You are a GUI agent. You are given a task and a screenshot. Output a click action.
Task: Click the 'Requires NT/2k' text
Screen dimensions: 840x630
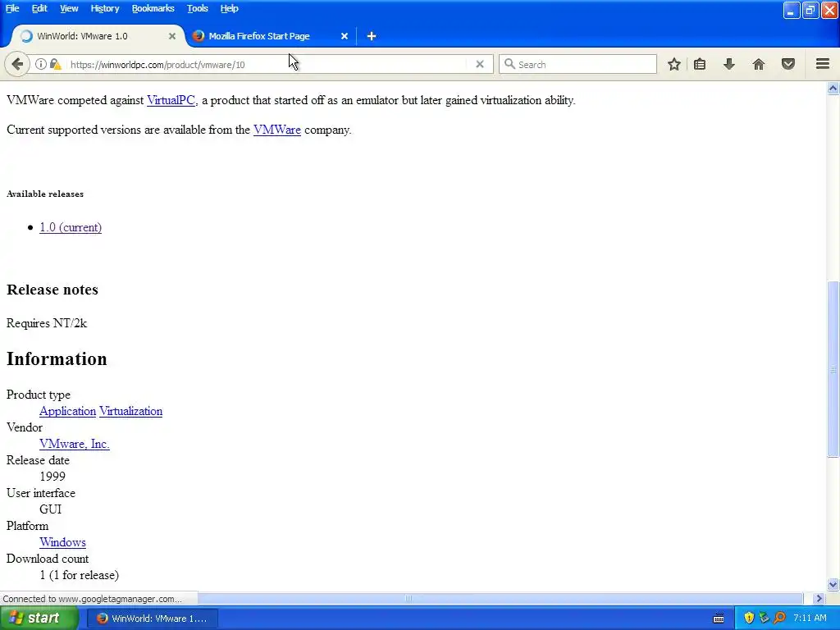point(47,323)
